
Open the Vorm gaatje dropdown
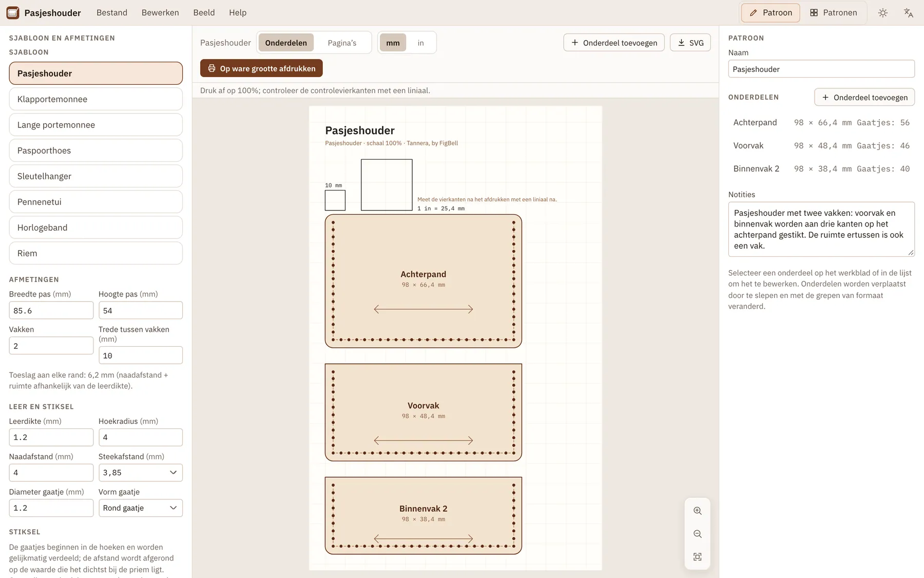(x=141, y=508)
